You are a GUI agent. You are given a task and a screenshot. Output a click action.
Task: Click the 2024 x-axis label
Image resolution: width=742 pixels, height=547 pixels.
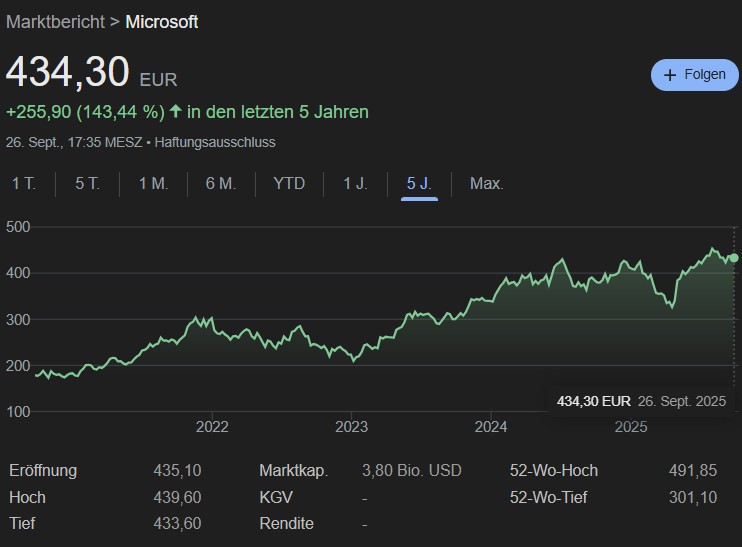click(x=491, y=427)
